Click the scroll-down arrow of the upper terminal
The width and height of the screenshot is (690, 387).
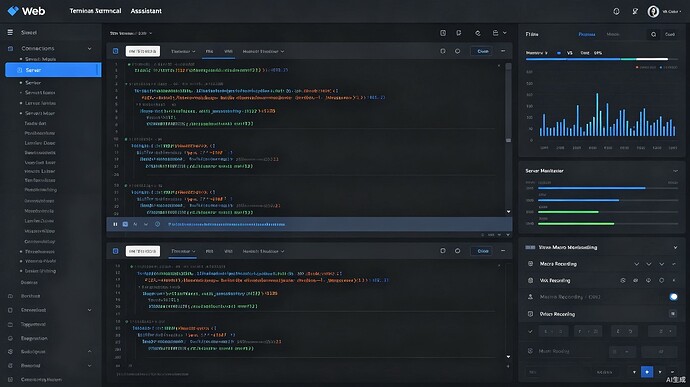[508, 212]
